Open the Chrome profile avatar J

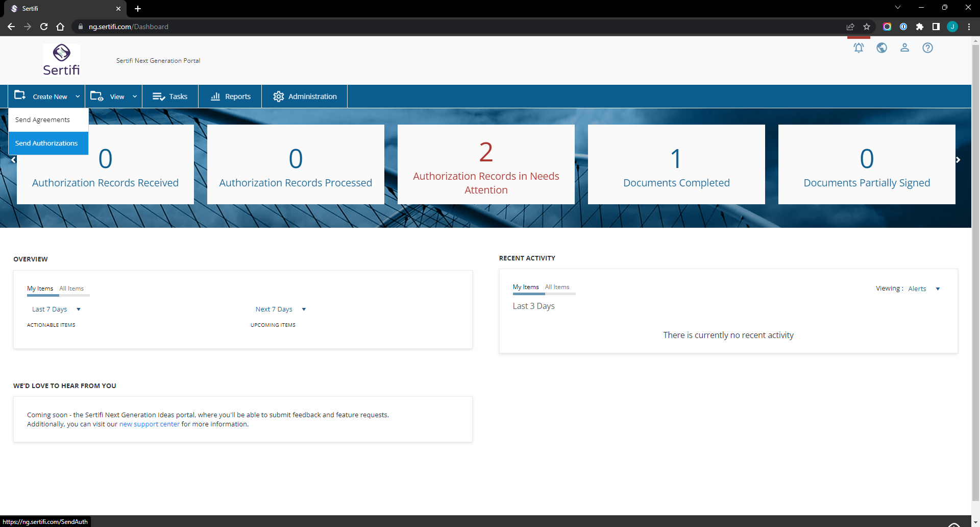[952, 27]
